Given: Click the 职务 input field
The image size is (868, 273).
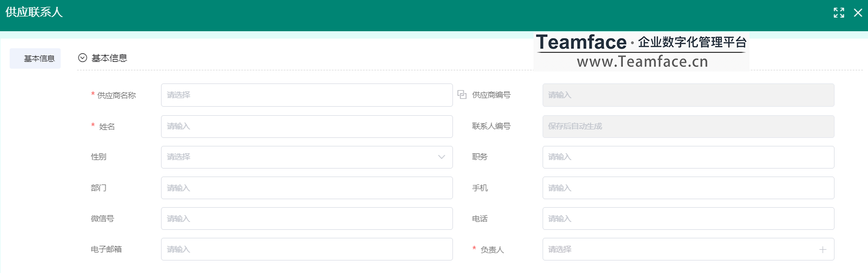Looking at the screenshot, I should click(688, 157).
